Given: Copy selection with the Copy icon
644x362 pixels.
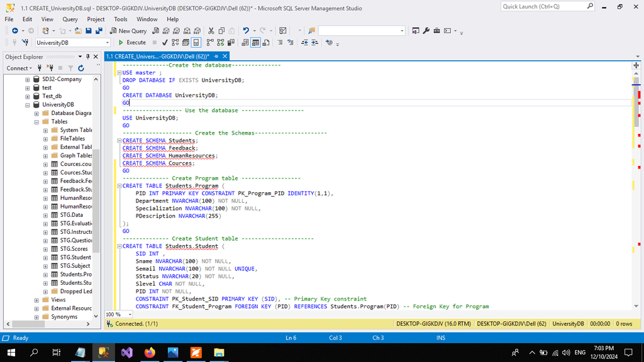Looking at the screenshot, I should pyautogui.click(x=221, y=31).
